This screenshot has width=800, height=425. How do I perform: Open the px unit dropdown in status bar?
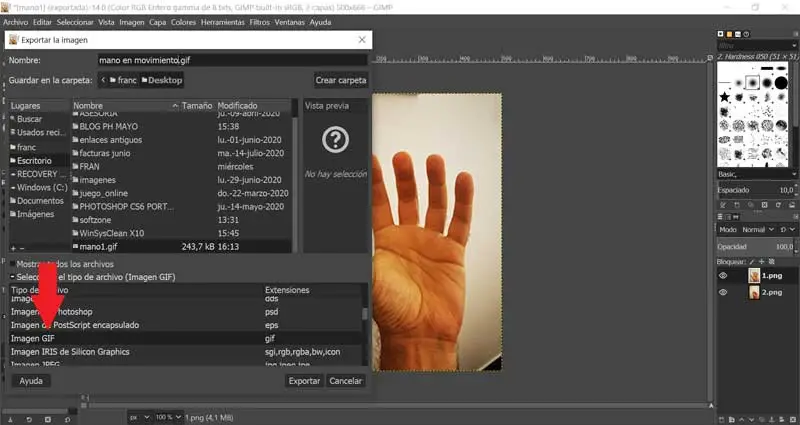point(140,417)
